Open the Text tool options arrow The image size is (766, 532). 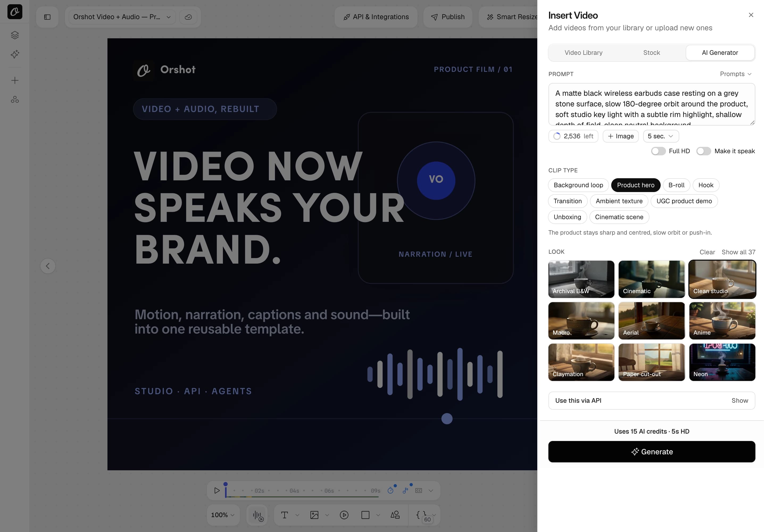tap(297, 515)
